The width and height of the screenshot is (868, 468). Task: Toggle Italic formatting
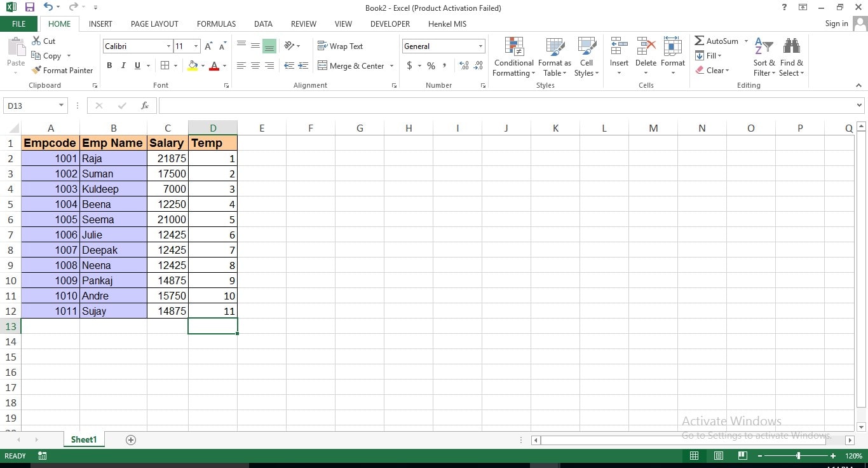click(123, 65)
